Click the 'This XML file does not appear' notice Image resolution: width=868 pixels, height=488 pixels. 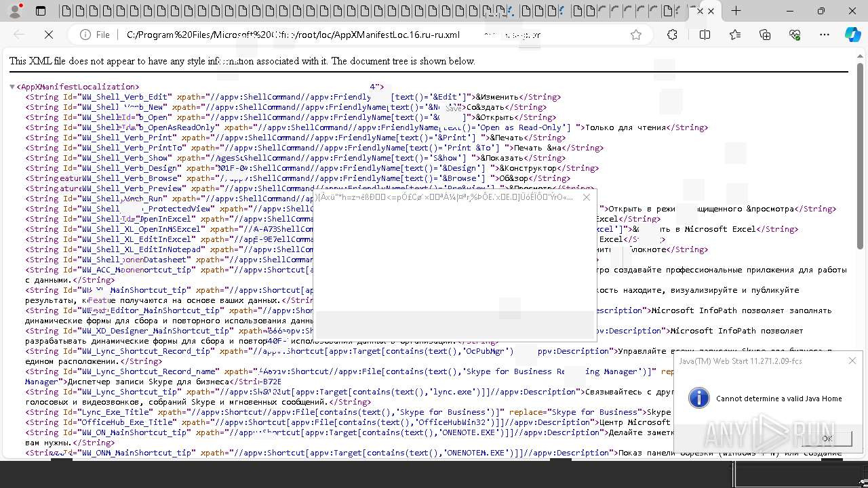(242, 61)
